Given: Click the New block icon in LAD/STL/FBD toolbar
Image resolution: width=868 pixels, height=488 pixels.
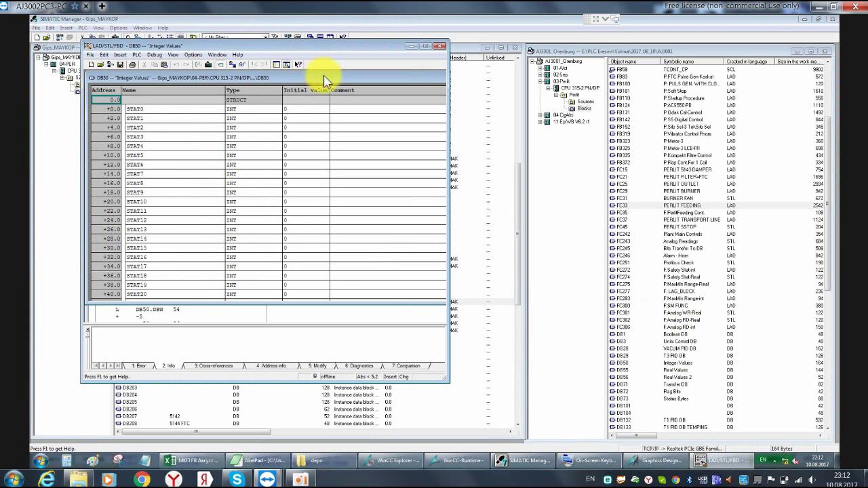Looking at the screenshot, I should click(x=91, y=64).
